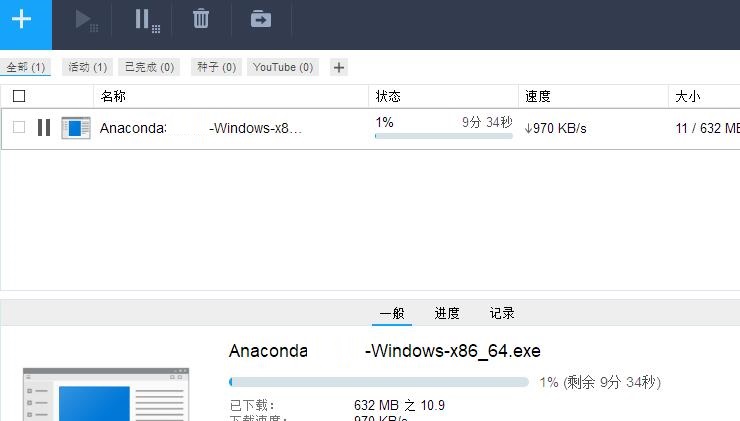740x421 pixels.
Task: Pause all downloads via toolbar pause icon
Action: [147, 21]
